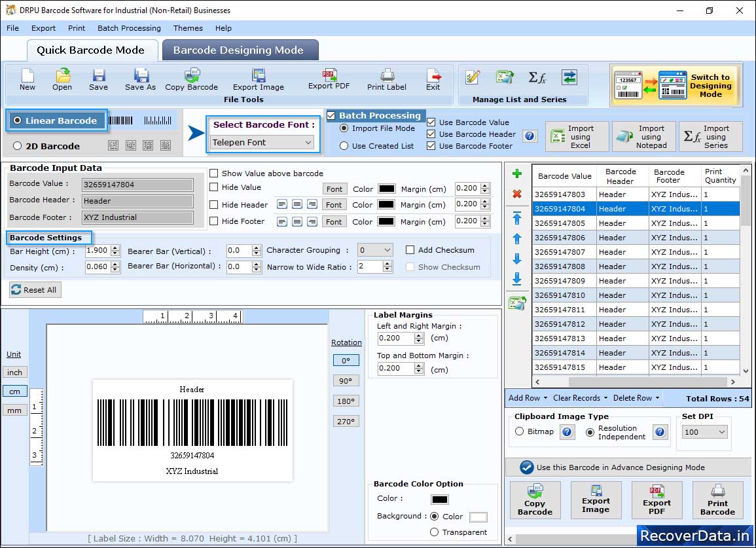Click the Bitmap help question icon
756x548 pixels.
[567, 431]
